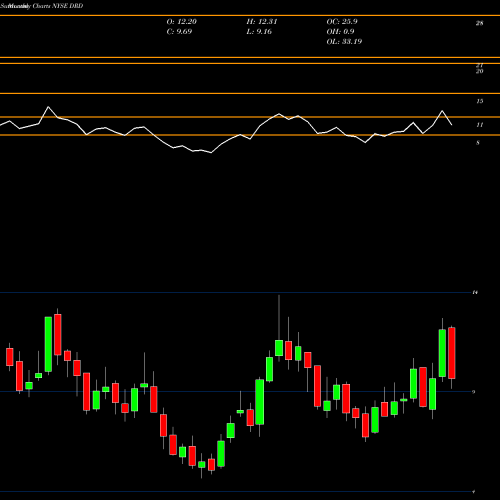Screen dimensions: 500x500
Task: Select the 'OC: 25.9' reading
Action: (342, 22)
